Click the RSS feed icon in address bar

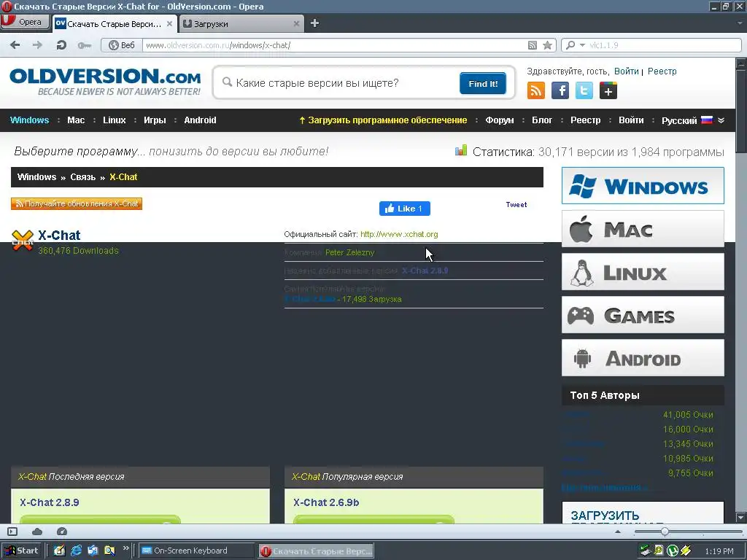pyautogui.click(x=532, y=45)
